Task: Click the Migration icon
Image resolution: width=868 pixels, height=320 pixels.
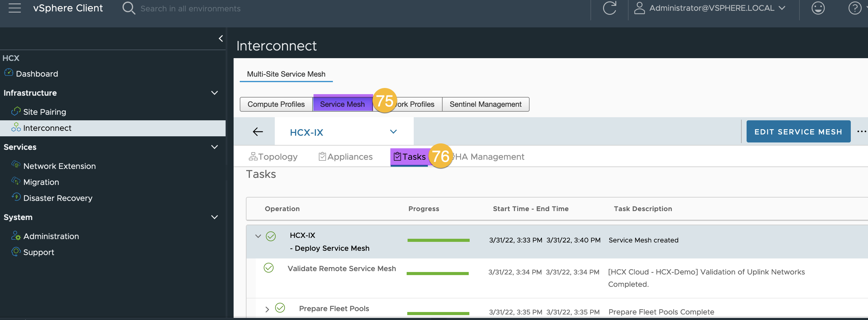Action: coord(16,181)
